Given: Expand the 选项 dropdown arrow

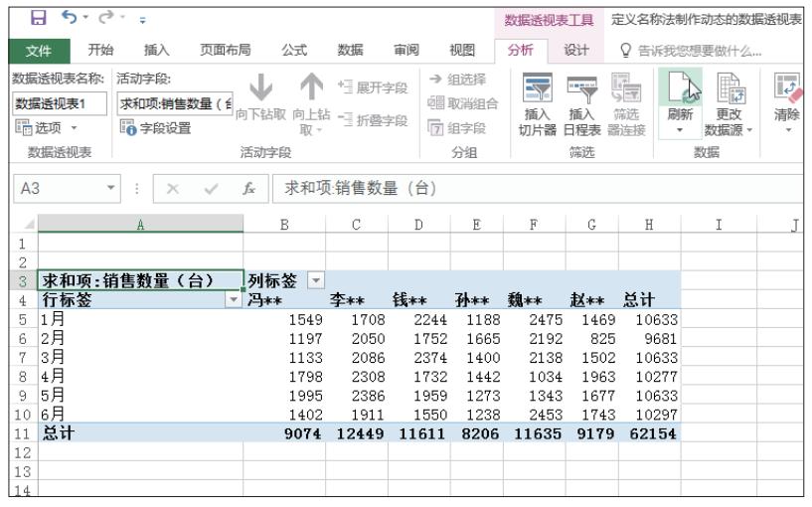Looking at the screenshot, I should click(75, 127).
